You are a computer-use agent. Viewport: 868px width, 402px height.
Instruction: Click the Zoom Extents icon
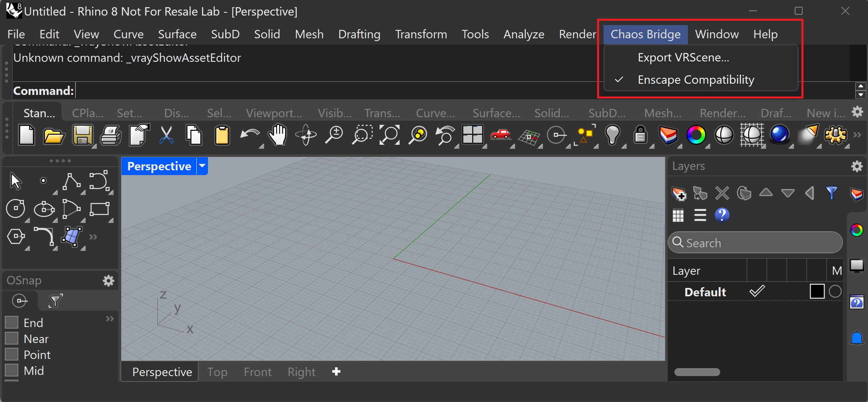390,136
